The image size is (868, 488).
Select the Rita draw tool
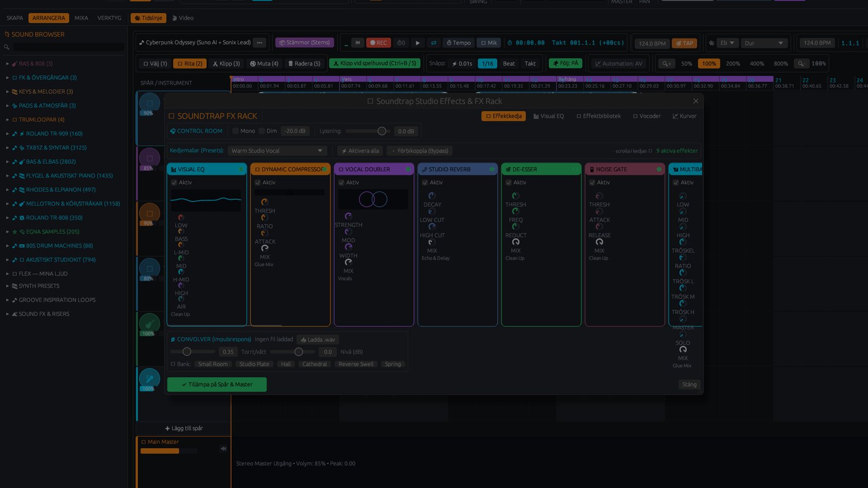[190, 63]
